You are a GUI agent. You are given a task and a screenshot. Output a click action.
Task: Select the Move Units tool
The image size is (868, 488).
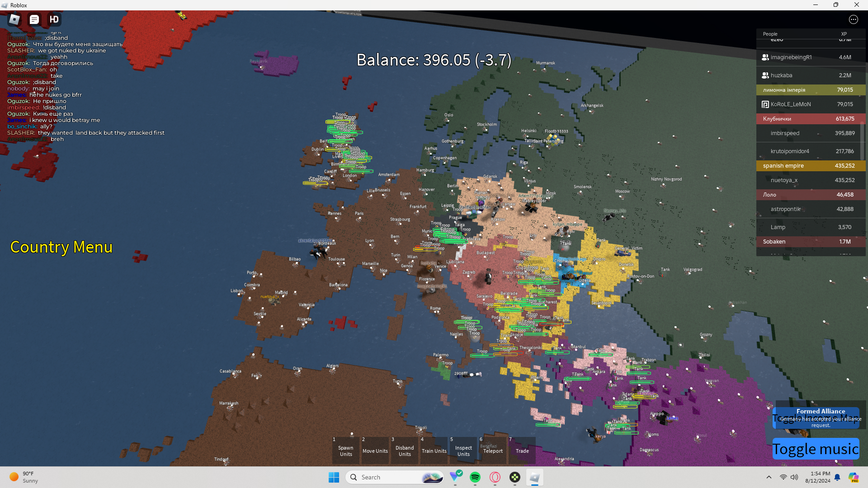pos(375,450)
